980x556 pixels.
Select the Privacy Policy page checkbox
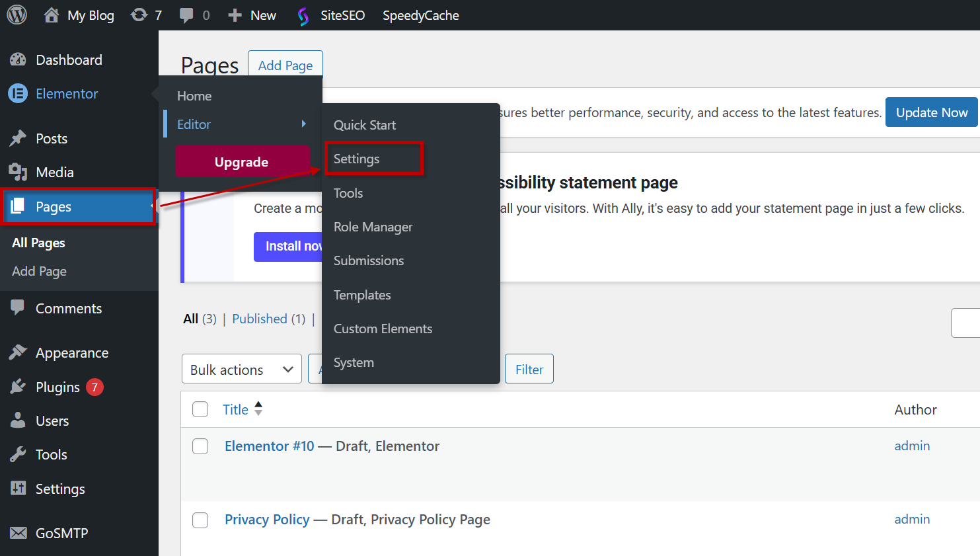pos(200,520)
